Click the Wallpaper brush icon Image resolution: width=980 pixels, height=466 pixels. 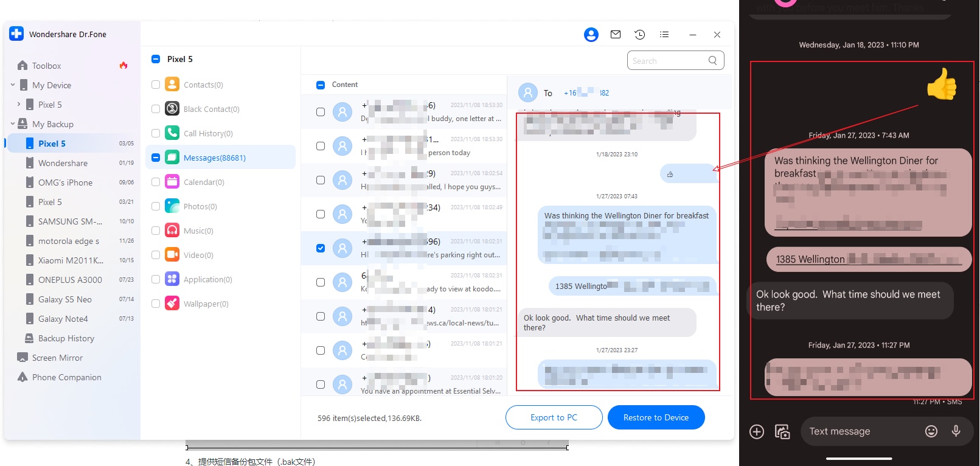pyautogui.click(x=172, y=304)
